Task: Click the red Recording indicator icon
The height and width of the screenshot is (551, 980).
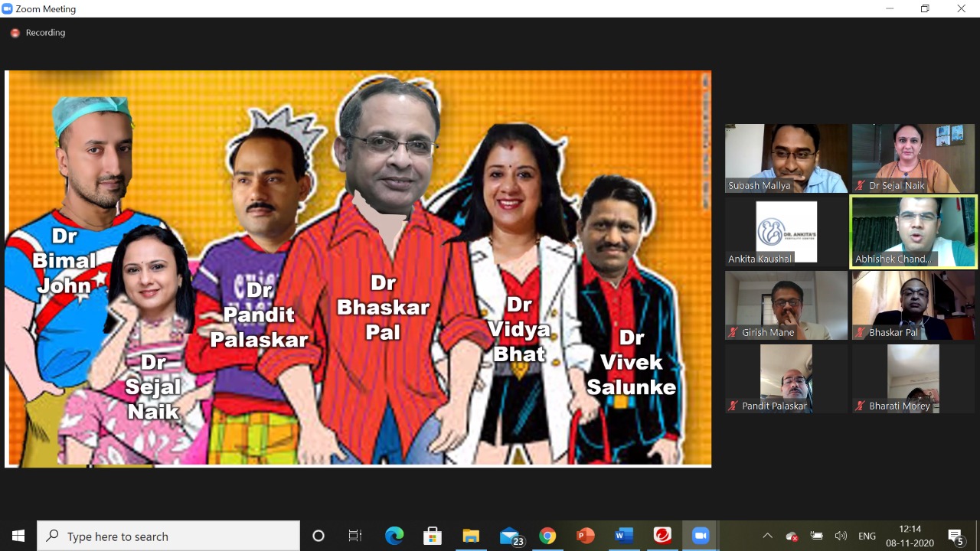Action: pyautogui.click(x=15, y=33)
